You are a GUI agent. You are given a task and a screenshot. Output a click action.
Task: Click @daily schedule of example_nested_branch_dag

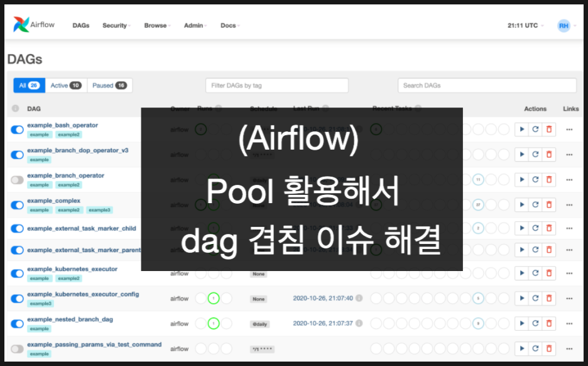click(259, 324)
